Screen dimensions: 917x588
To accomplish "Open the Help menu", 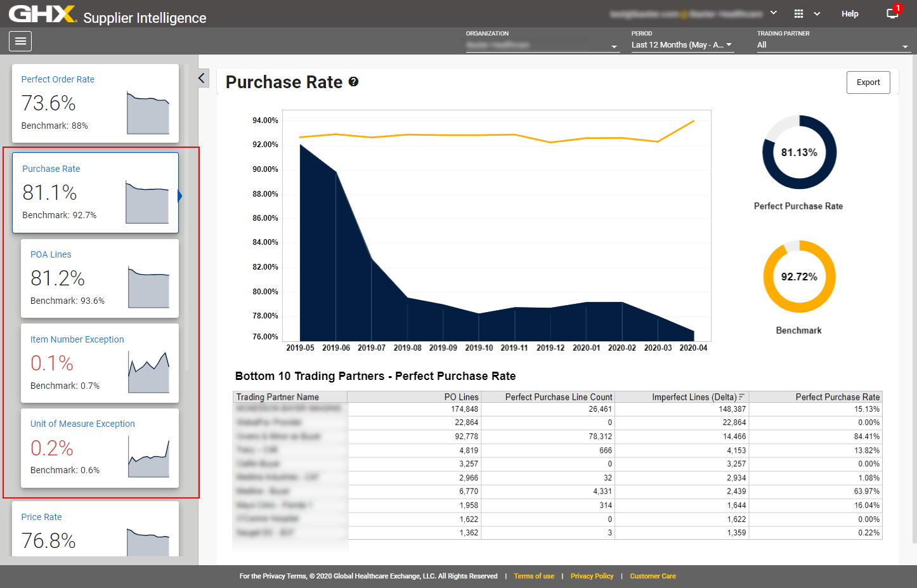I will [x=850, y=13].
